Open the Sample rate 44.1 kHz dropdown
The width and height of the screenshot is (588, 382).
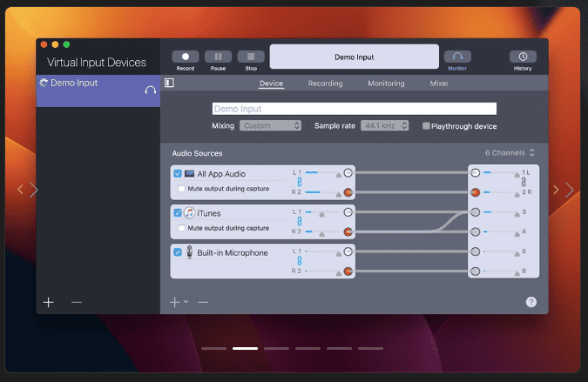385,125
